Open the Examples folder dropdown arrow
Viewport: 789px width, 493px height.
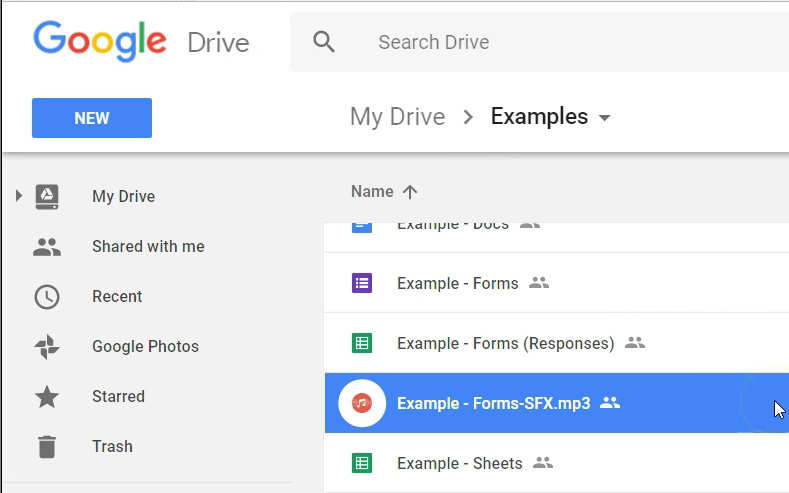tap(604, 118)
